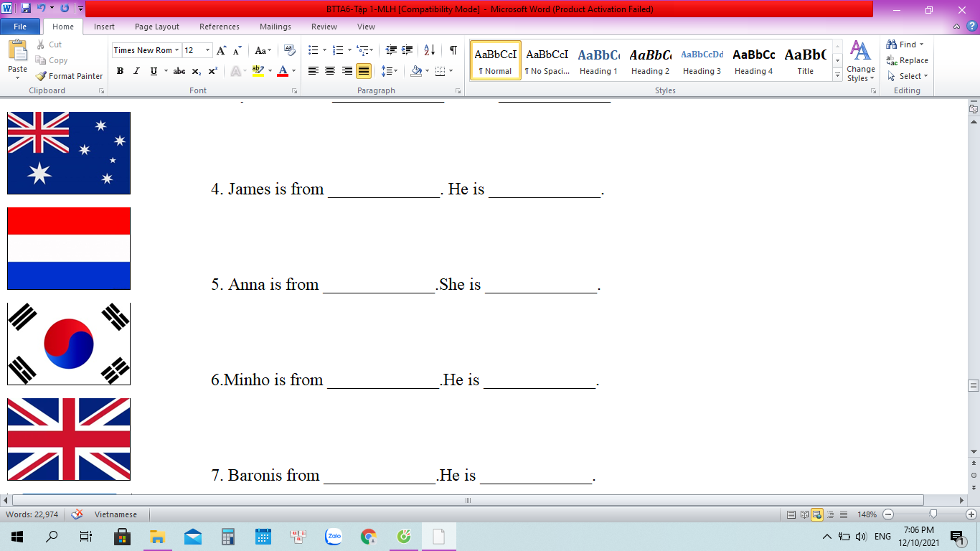Toggle Underline formatting
Screen dimensions: 980x551
pos(154,71)
